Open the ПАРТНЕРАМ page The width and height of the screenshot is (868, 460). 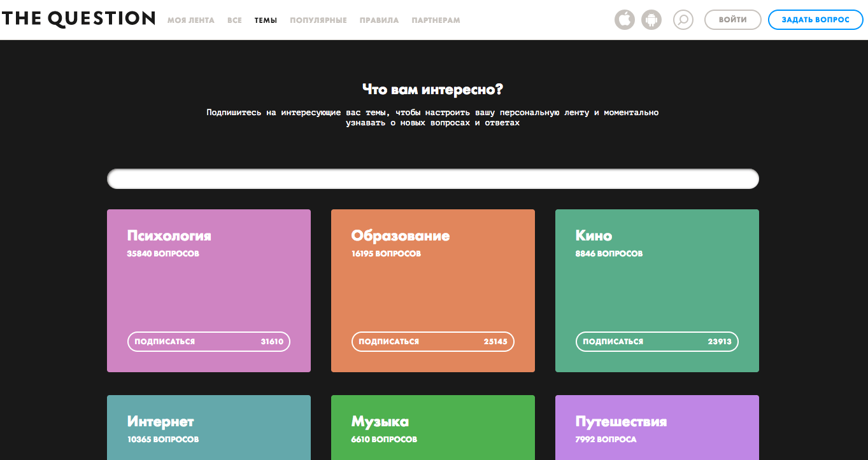436,20
